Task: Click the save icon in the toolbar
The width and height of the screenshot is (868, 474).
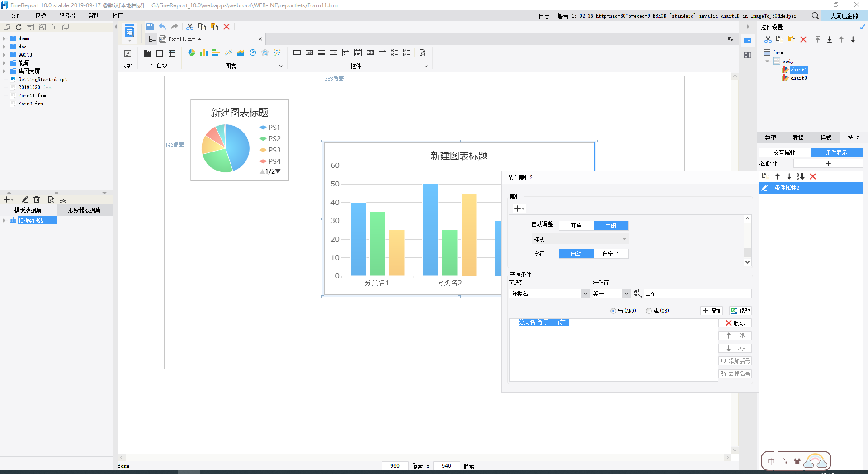Action: click(x=150, y=27)
